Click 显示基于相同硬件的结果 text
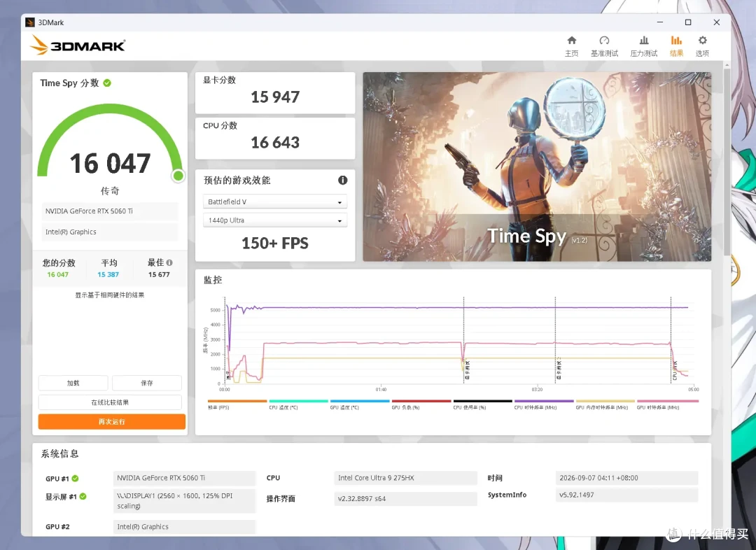Screen dimensions: 756x550 tap(109, 295)
